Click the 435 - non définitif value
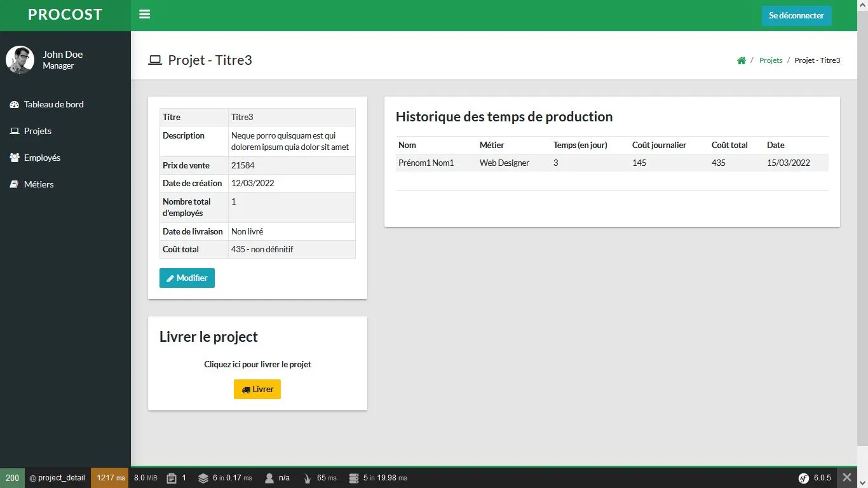This screenshot has width=868, height=488. 262,249
